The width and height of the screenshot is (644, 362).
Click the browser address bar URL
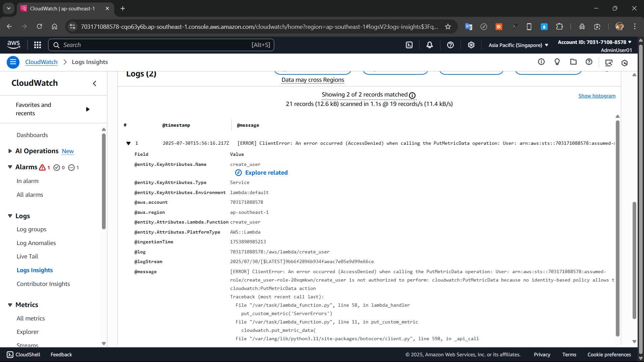click(x=259, y=27)
